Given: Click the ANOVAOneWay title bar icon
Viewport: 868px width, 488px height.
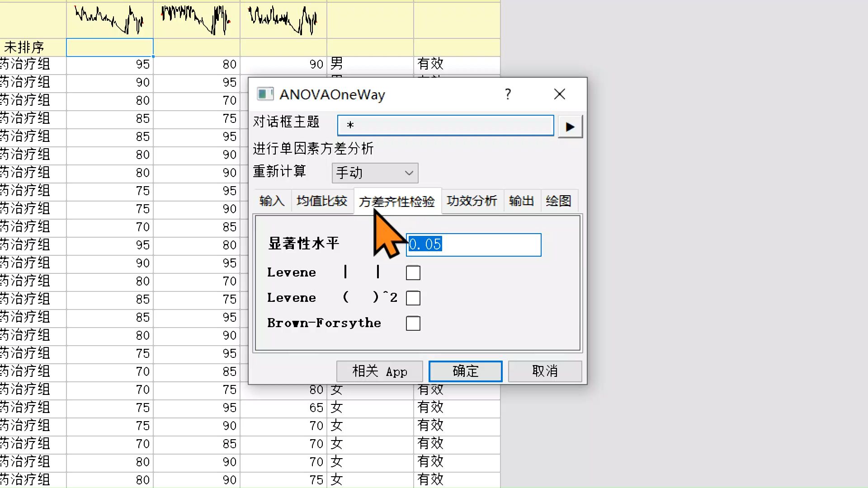Looking at the screenshot, I should pos(265,94).
